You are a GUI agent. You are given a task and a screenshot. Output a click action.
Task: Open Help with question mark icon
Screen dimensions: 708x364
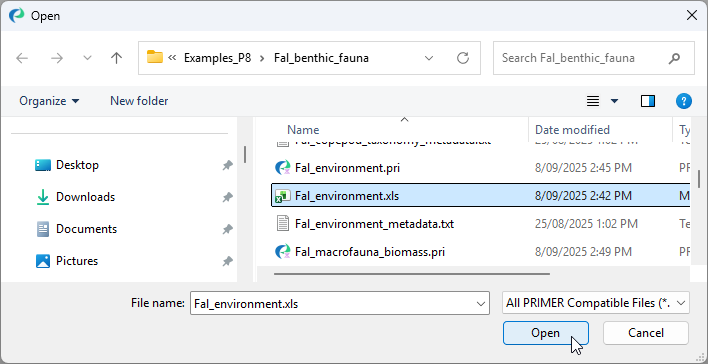[x=684, y=101]
